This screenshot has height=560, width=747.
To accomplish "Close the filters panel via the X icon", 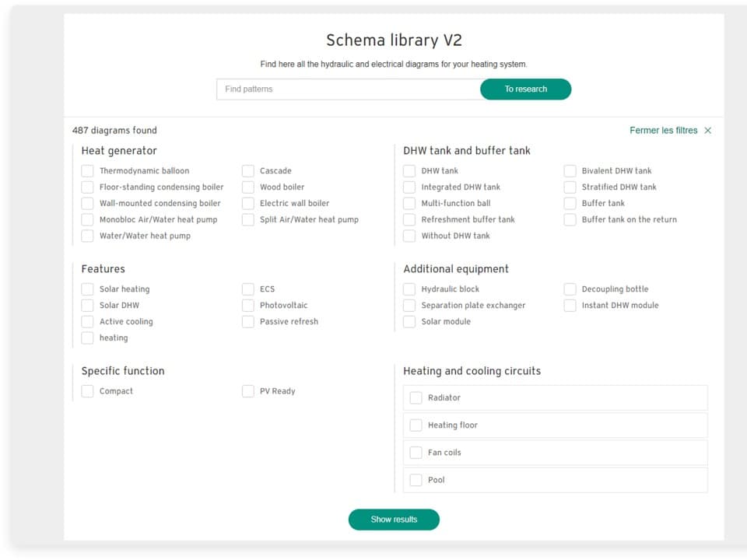I will coord(707,130).
